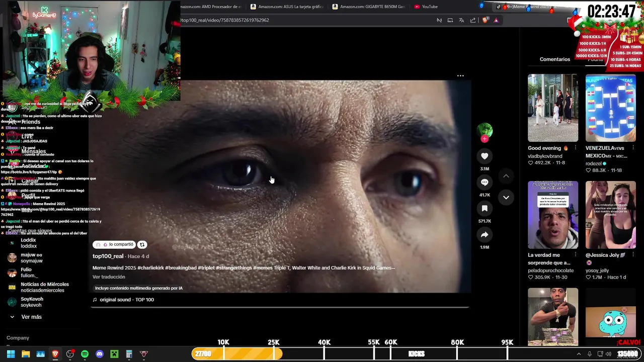Open the man holding cash video thumbnail
Image resolution: width=644 pixels, height=362 pixels.
coord(553,317)
